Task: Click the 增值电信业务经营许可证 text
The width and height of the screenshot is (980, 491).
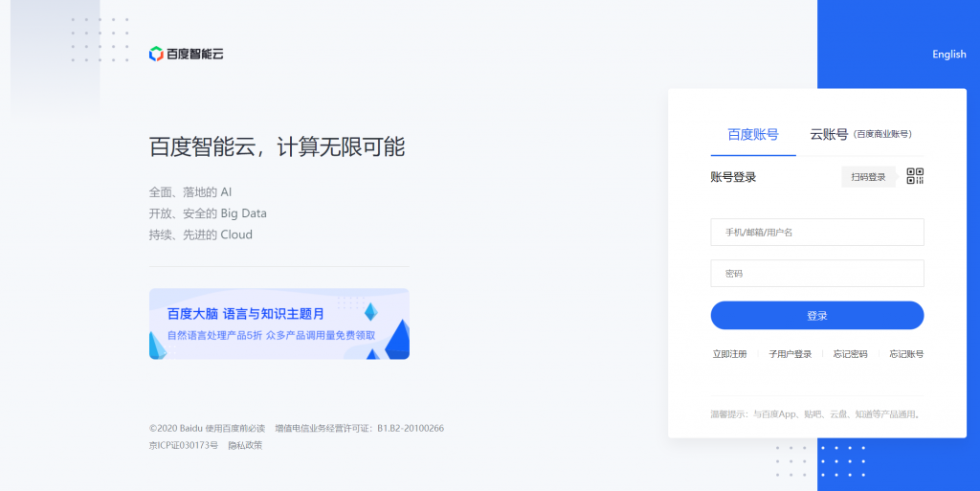Action: 360,429
